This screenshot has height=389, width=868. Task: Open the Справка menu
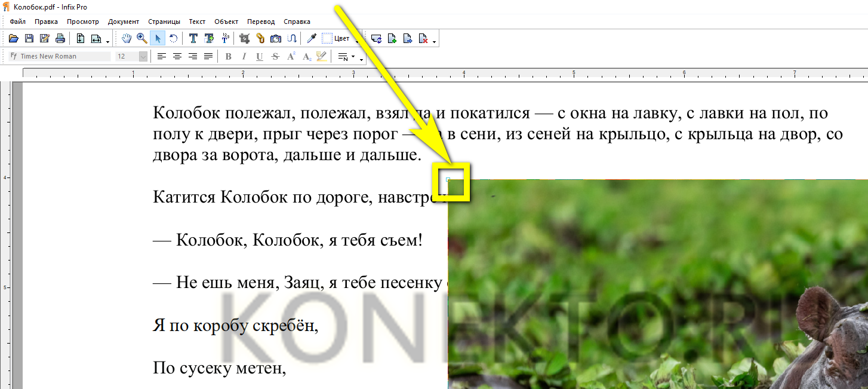[297, 22]
